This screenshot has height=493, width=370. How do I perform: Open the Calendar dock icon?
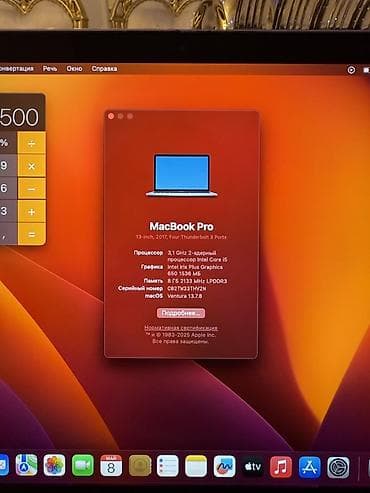tap(111, 465)
